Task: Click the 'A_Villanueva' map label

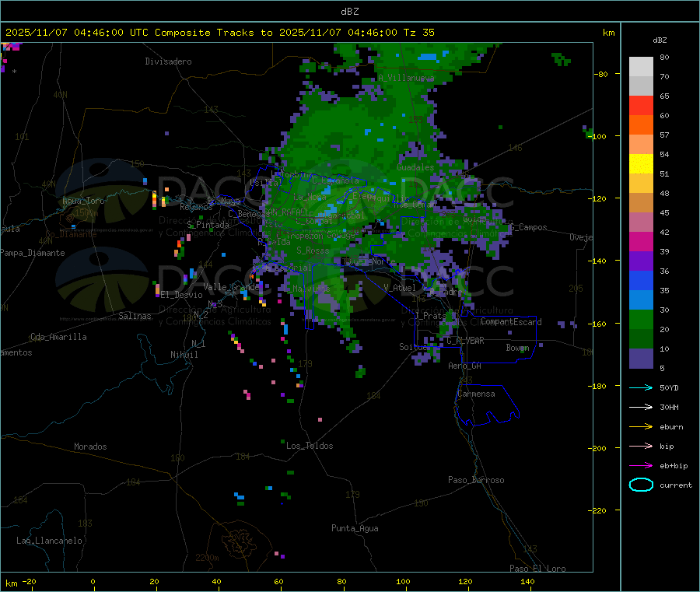Action: coord(406,78)
